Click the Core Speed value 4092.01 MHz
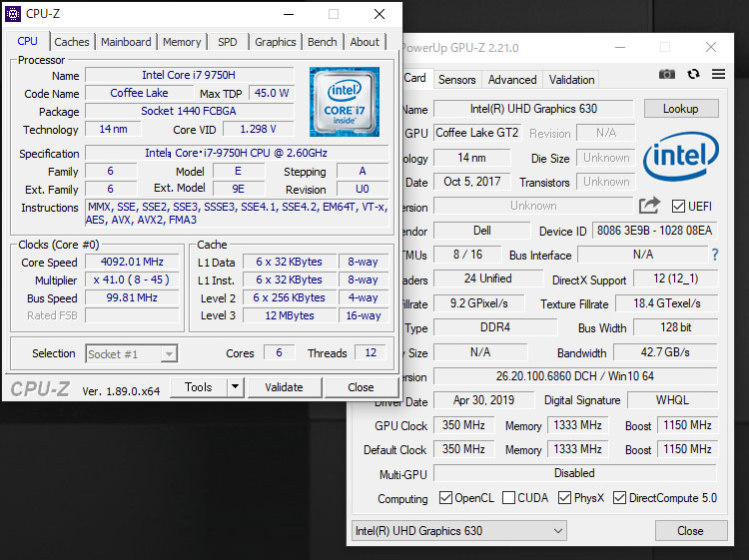The height and width of the screenshot is (560, 749). 132,262
